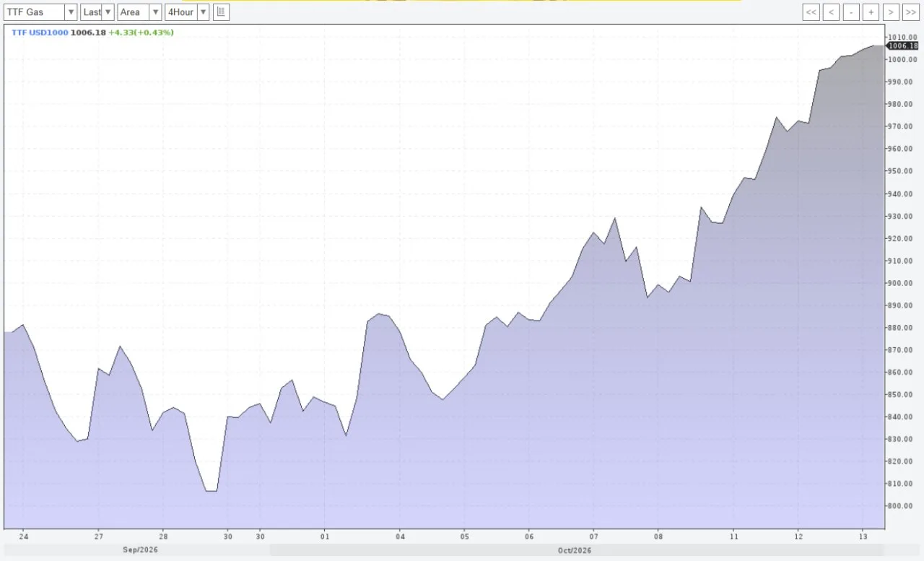Click the +4.33(+0.43%) change text
The width and height of the screenshot is (924, 561).
pyautogui.click(x=141, y=32)
